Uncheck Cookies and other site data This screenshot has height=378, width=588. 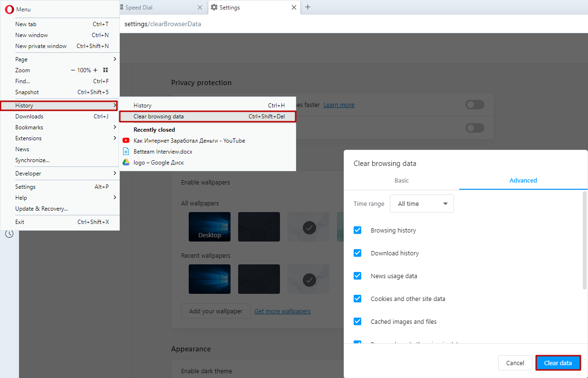tap(357, 299)
